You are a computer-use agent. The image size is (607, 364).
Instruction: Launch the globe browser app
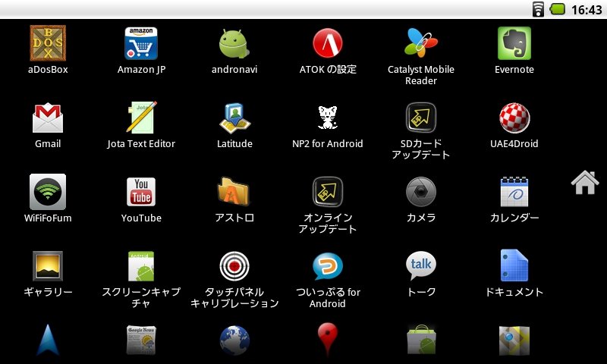tap(234, 340)
